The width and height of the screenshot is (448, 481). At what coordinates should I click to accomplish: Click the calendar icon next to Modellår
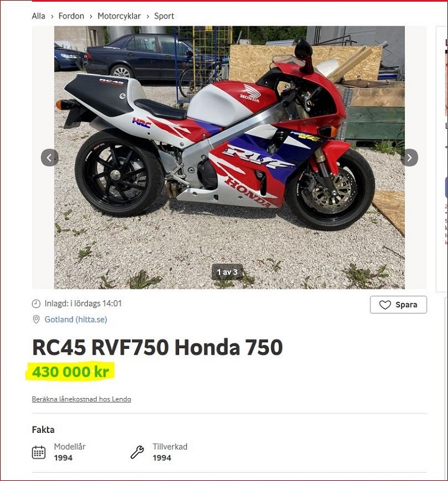[x=38, y=452]
